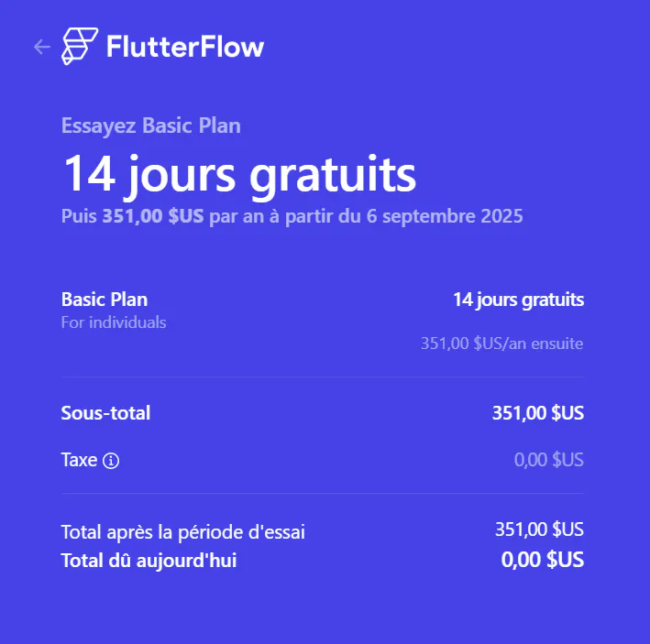Click the large "14 jours gratuits" headline

[239, 174]
